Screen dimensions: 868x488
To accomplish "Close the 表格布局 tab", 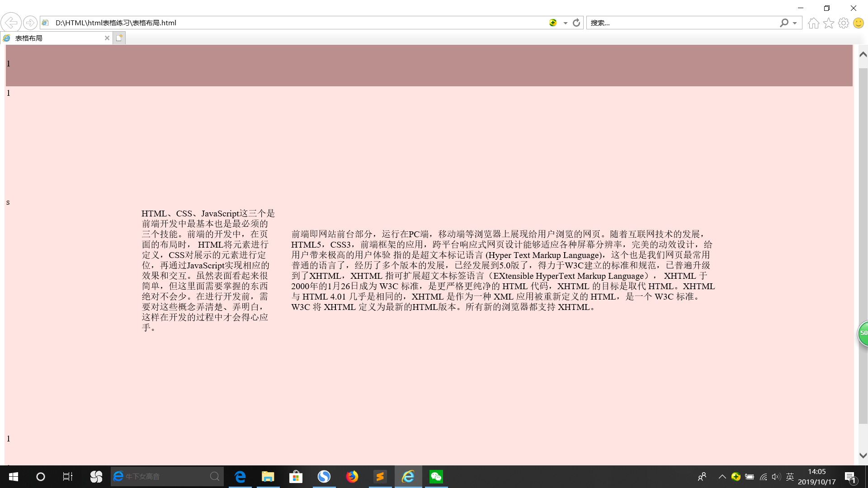I will pyautogui.click(x=107, y=38).
